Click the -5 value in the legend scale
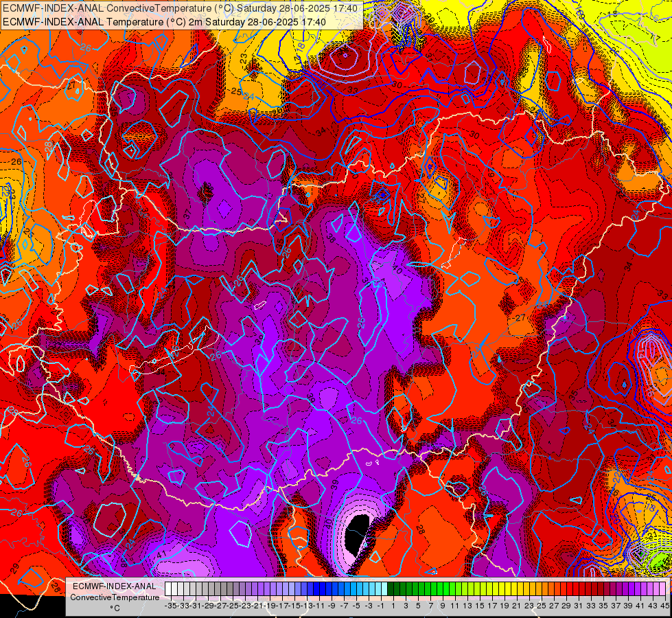This screenshot has height=618, width=672. pyautogui.click(x=356, y=606)
